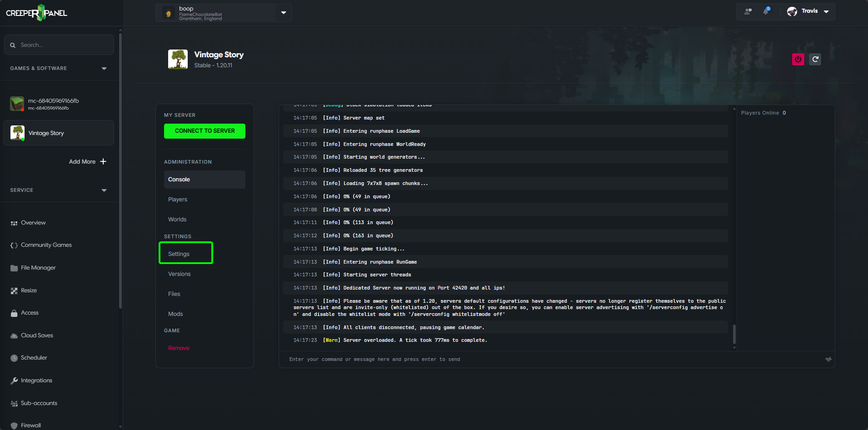This screenshot has width=868, height=430.
Task: Click the 'Entering runphase RunGame' log line
Action: click(x=505, y=262)
